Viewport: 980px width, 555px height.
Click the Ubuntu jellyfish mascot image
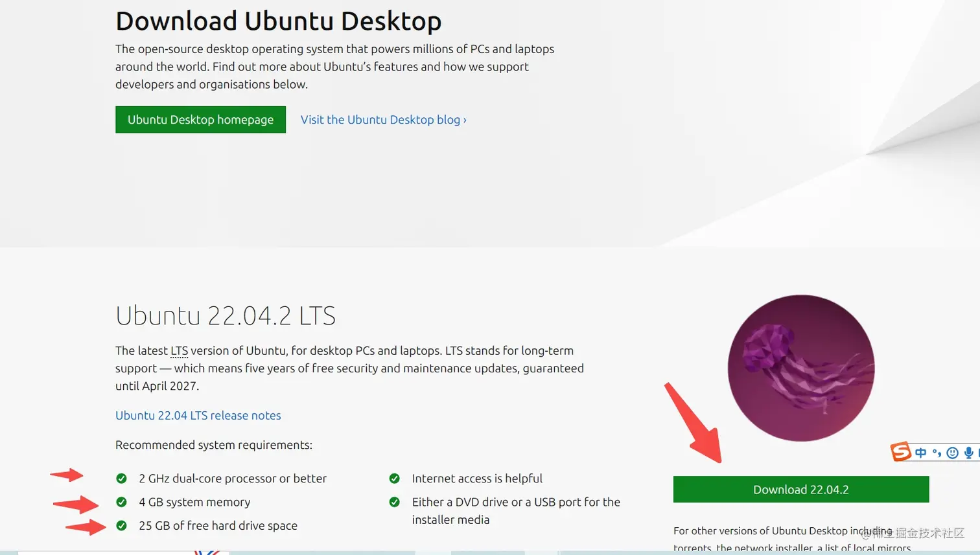point(800,368)
